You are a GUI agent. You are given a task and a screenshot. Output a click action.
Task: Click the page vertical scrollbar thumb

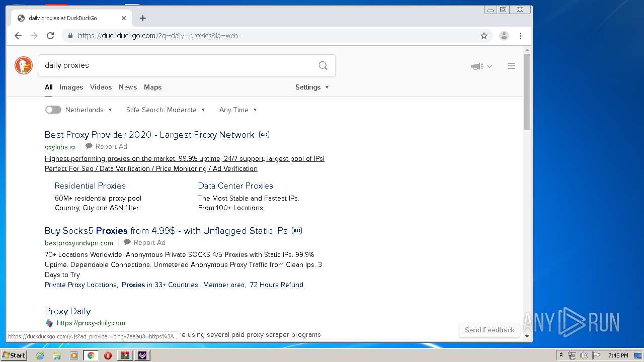pos(527,92)
